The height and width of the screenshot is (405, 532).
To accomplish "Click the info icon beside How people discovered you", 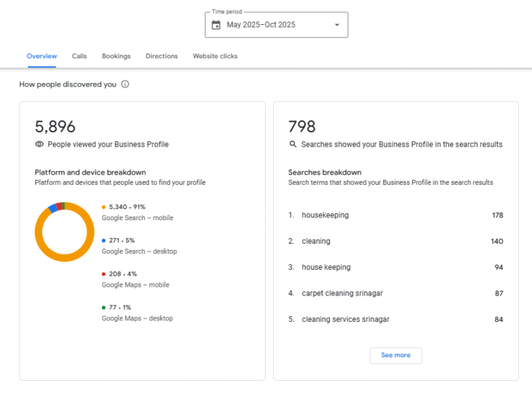I will 125,84.
